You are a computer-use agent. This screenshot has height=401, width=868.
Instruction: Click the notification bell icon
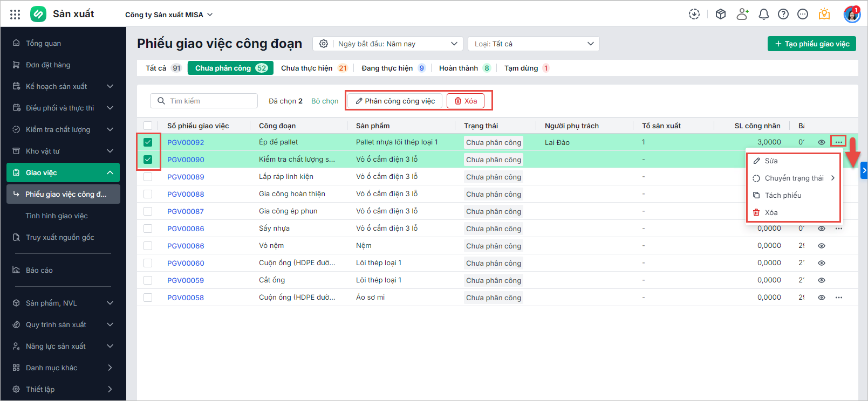[x=763, y=15]
